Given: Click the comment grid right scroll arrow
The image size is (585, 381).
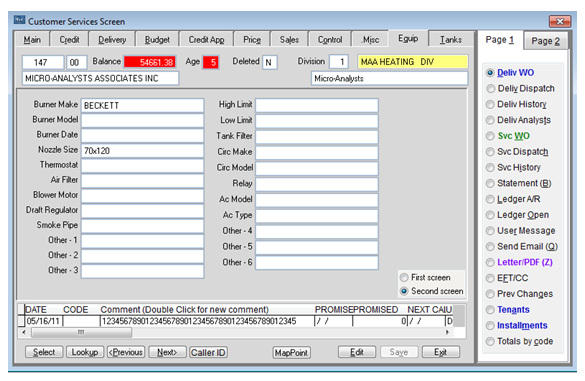Looking at the screenshot, I should click(x=447, y=332).
